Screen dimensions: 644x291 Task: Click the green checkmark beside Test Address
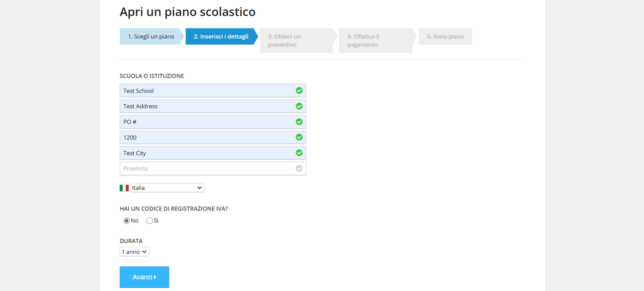[299, 106]
